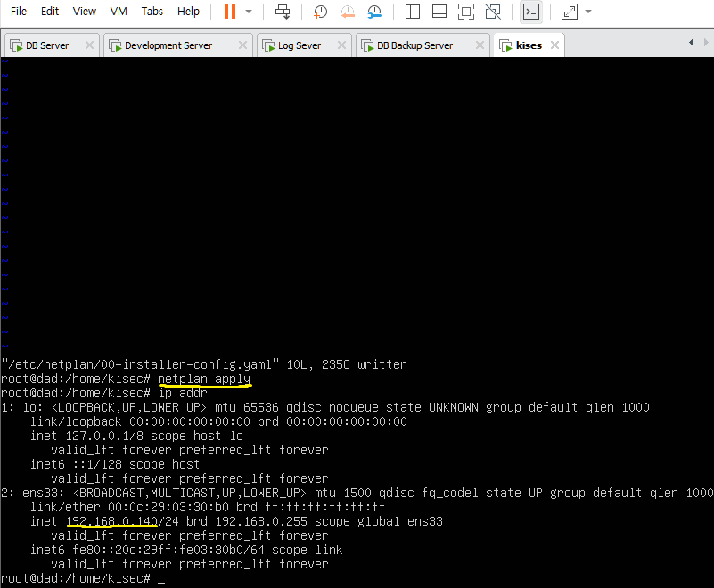Close the DB Server tab

[x=89, y=45]
